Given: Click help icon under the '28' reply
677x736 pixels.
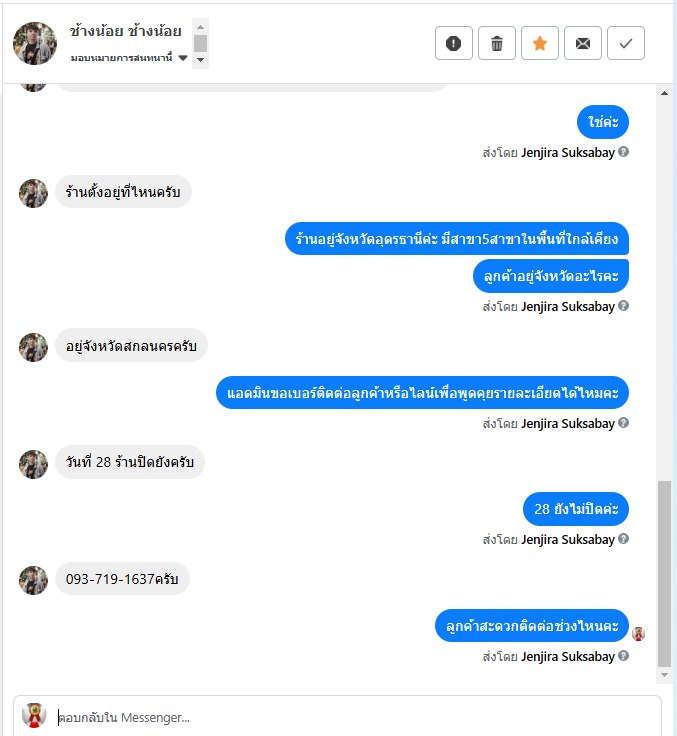Looking at the screenshot, I should click(x=623, y=539).
